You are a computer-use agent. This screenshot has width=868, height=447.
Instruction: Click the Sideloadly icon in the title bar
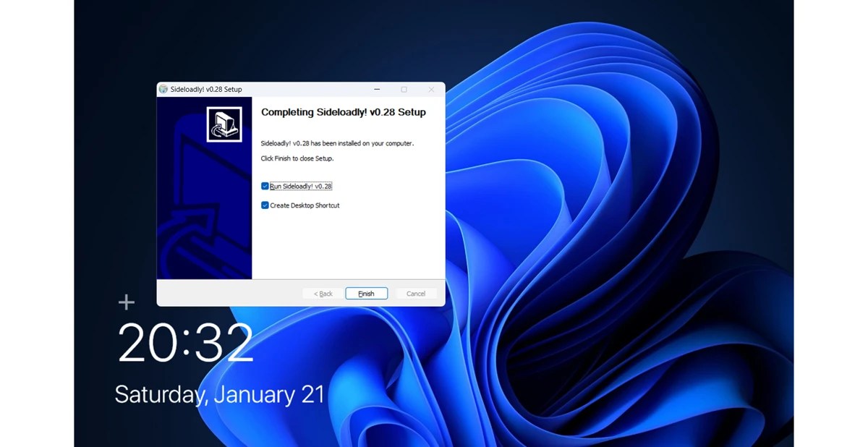tap(163, 89)
